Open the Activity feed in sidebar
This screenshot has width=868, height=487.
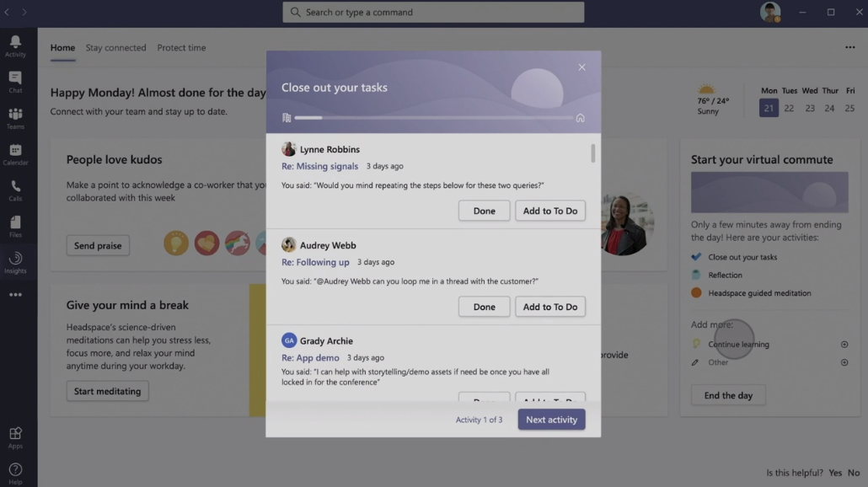[15, 46]
